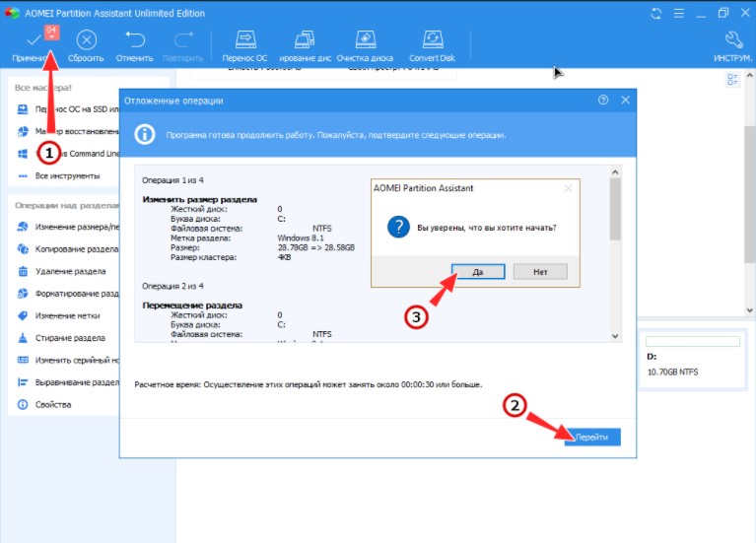Open the Windows Command Line sidebar item
The height and width of the screenshot is (543, 756).
click(x=67, y=154)
